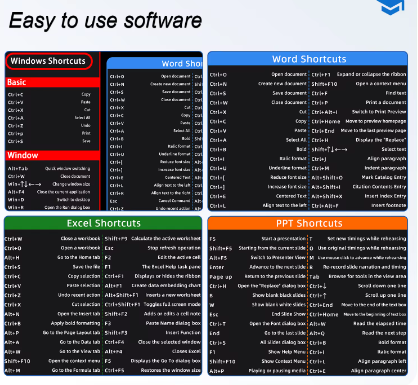Image resolution: width=418 pixels, height=385 pixels.
Task: Open the red Window section header
Action: tap(53, 155)
